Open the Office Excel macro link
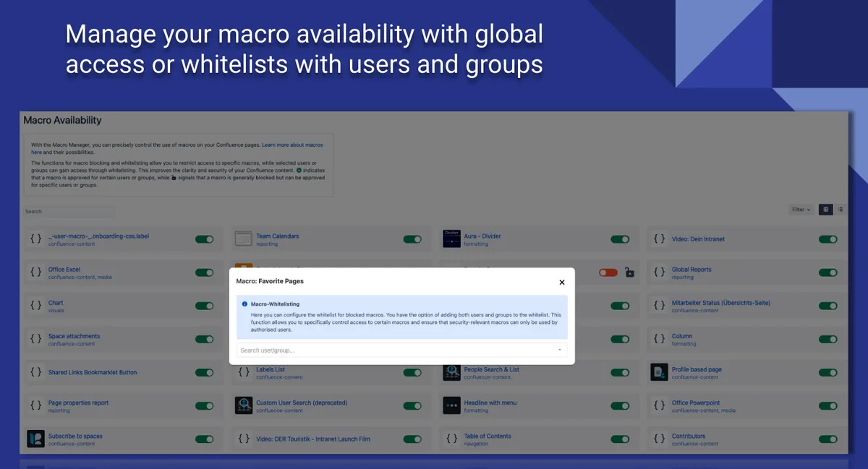The height and width of the screenshot is (469, 868). [64, 270]
